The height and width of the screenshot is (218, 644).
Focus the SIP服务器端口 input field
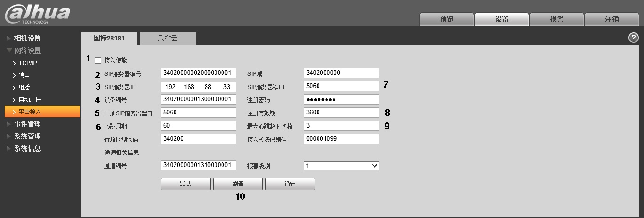(342, 86)
